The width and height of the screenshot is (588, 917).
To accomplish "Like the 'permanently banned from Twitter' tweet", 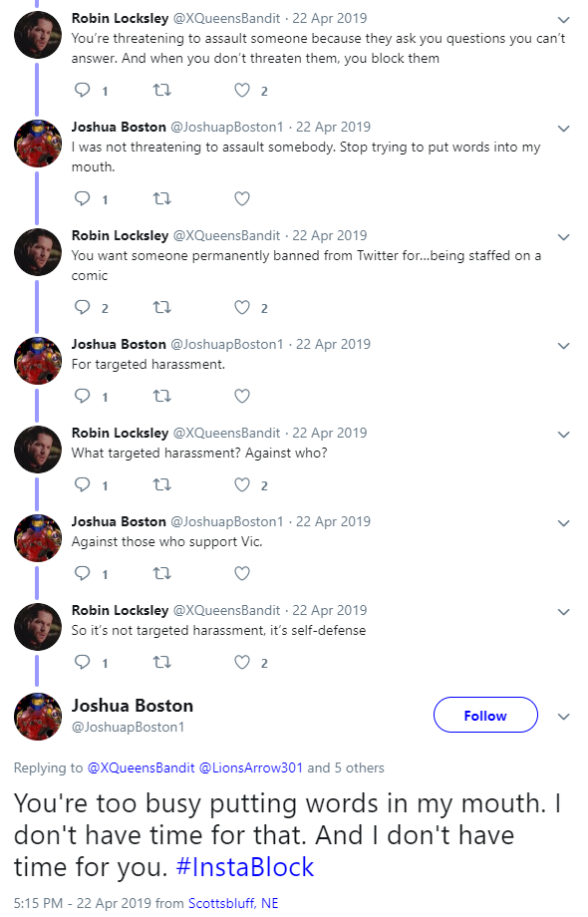I will click(242, 307).
